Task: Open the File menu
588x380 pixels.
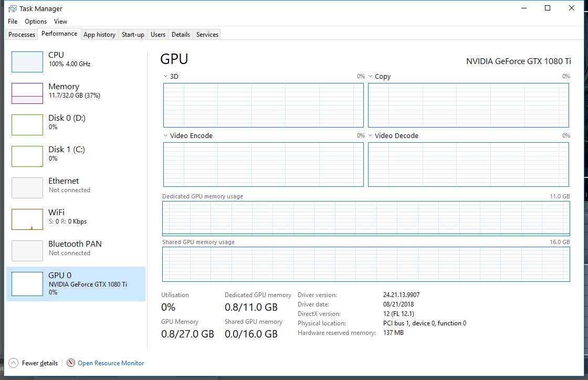Action: 13,22
